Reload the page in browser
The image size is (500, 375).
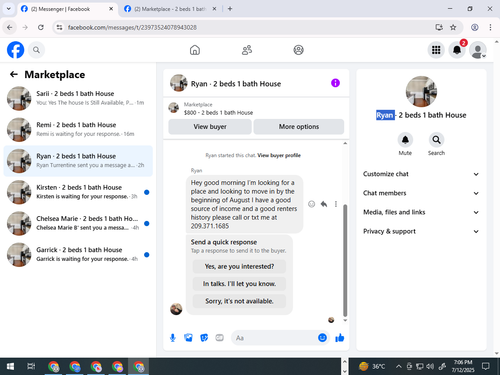pyautogui.click(x=41, y=27)
